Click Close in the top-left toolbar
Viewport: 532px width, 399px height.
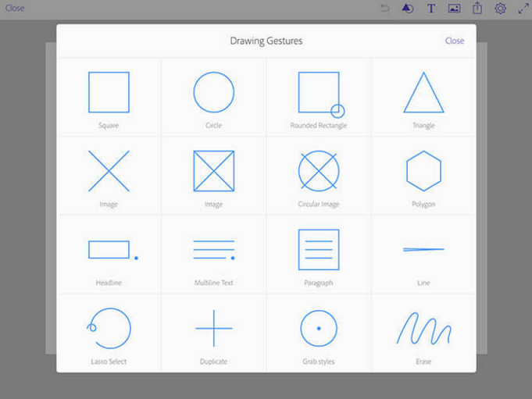click(15, 8)
